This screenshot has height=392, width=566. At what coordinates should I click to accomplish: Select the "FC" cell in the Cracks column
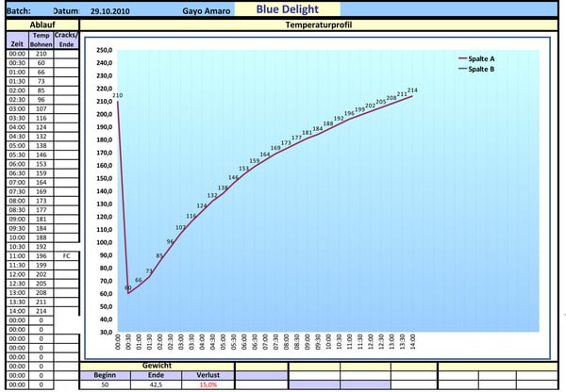click(x=66, y=256)
